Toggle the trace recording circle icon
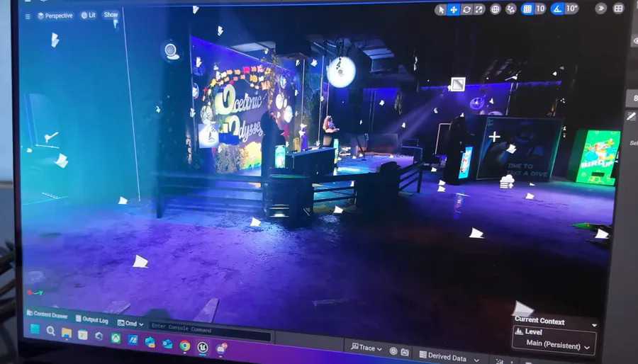Viewport: 638px width, 364px height. [x=393, y=351]
